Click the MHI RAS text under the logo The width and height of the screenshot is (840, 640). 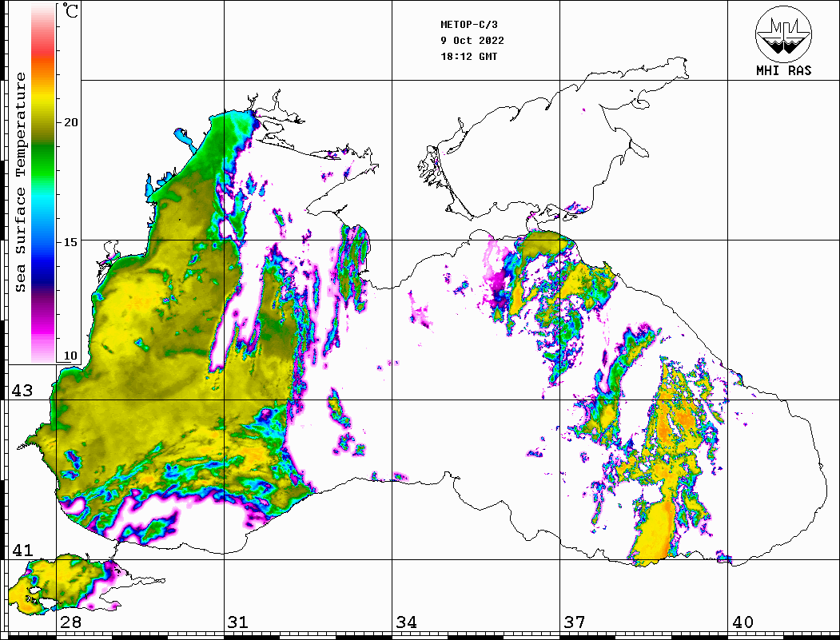pos(783,70)
